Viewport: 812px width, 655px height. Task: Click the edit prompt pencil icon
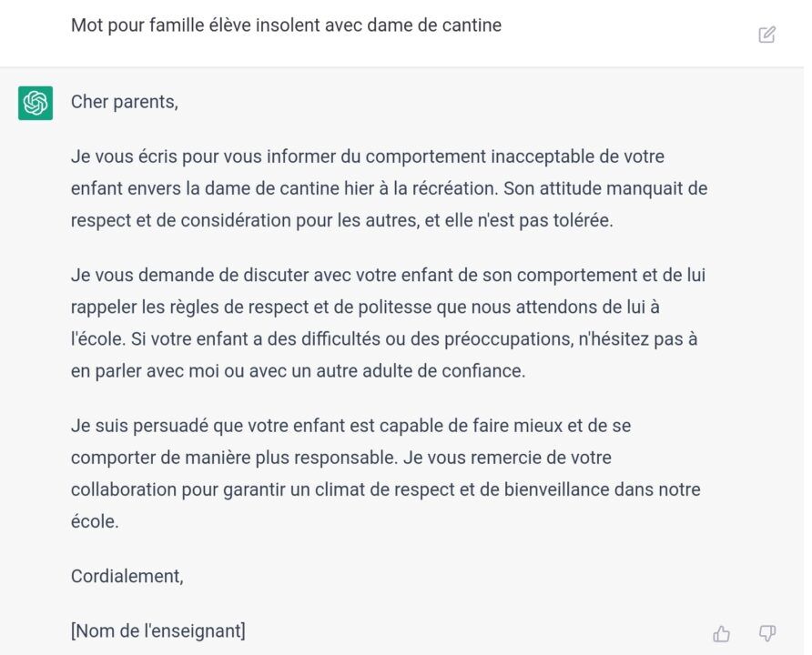coord(767,35)
